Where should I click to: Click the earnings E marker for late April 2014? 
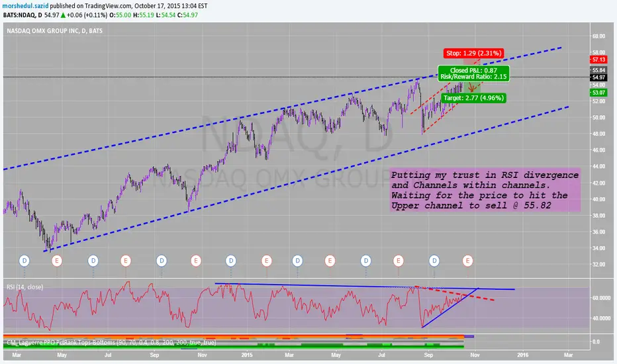(x=57, y=261)
